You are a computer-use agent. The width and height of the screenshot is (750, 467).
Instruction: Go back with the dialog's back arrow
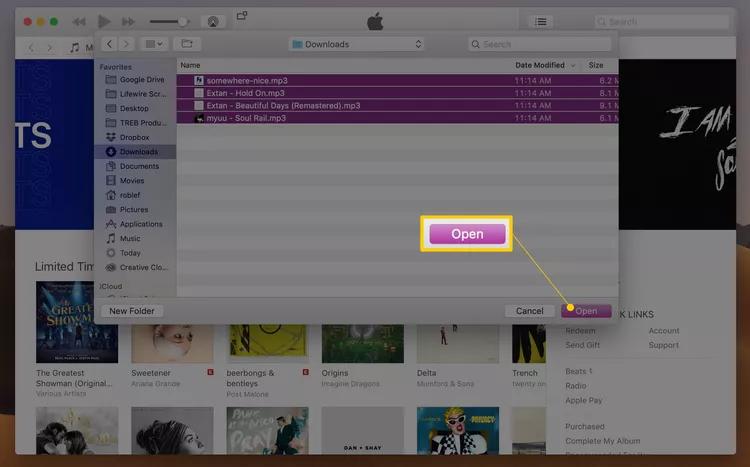click(109, 44)
